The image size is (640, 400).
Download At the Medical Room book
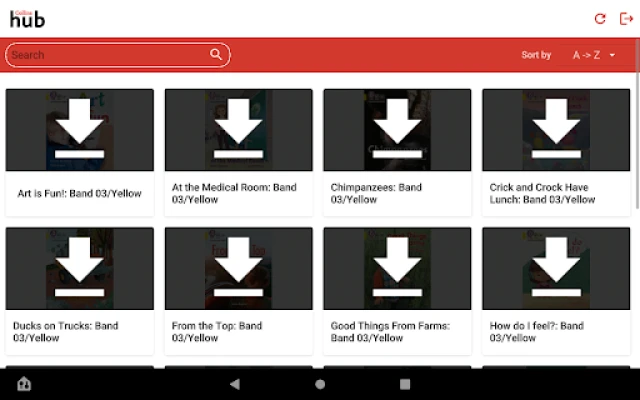click(x=238, y=130)
